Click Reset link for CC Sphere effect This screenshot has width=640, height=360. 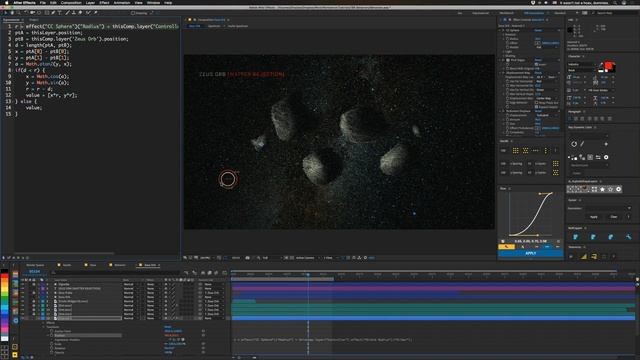pyautogui.click(x=538, y=30)
